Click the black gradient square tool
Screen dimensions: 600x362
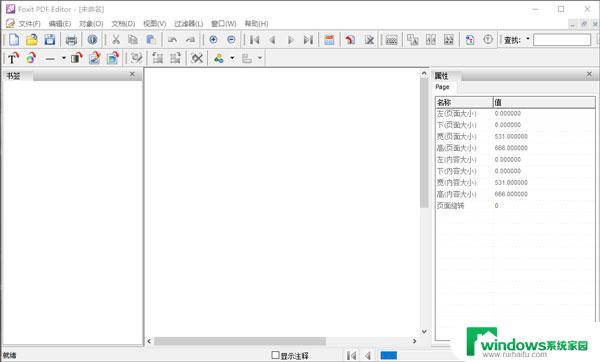(x=77, y=58)
